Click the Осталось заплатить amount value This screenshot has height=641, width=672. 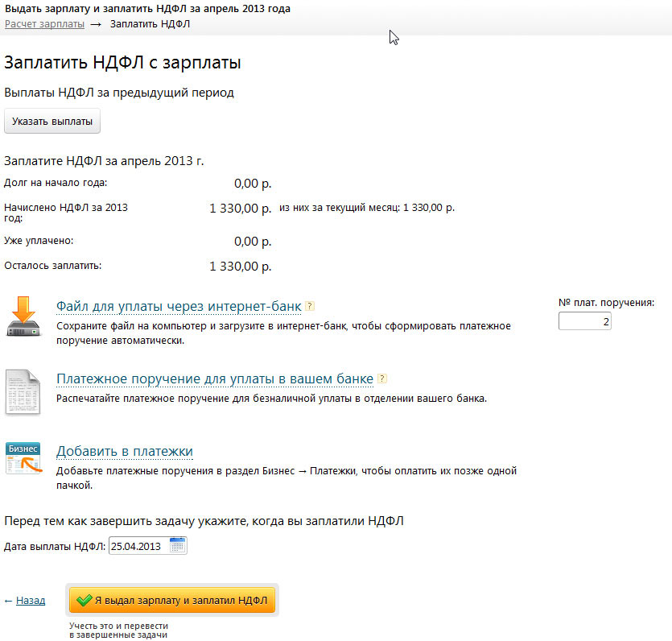pyautogui.click(x=240, y=266)
